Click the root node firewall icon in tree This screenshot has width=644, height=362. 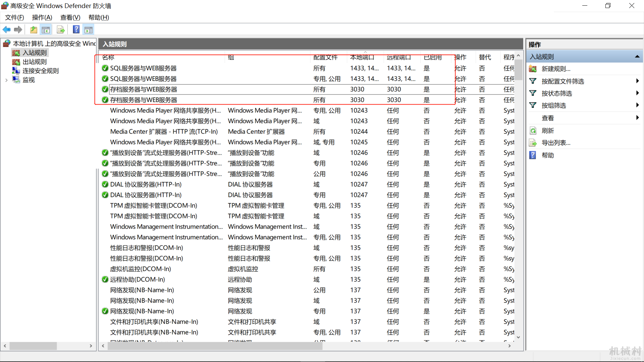pos(7,44)
